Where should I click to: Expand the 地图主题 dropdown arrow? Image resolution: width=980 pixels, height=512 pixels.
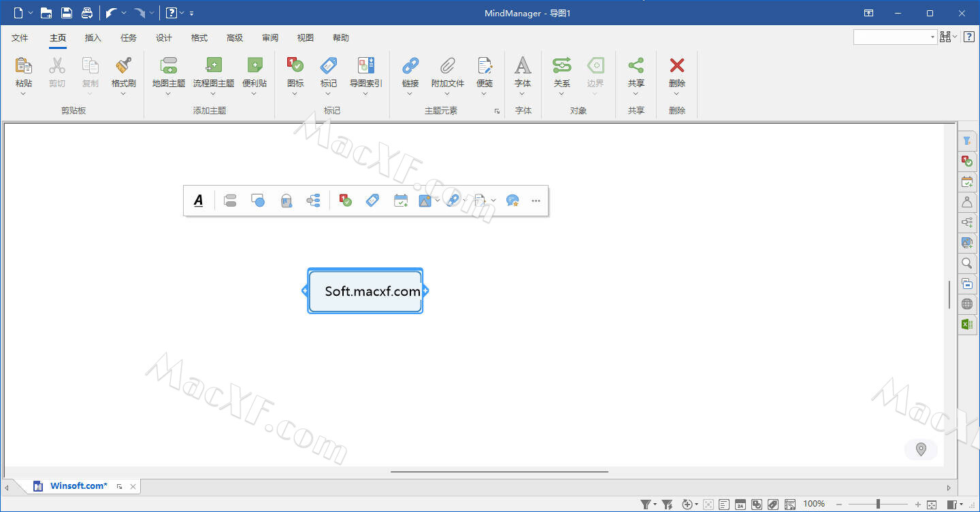(x=169, y=94)
